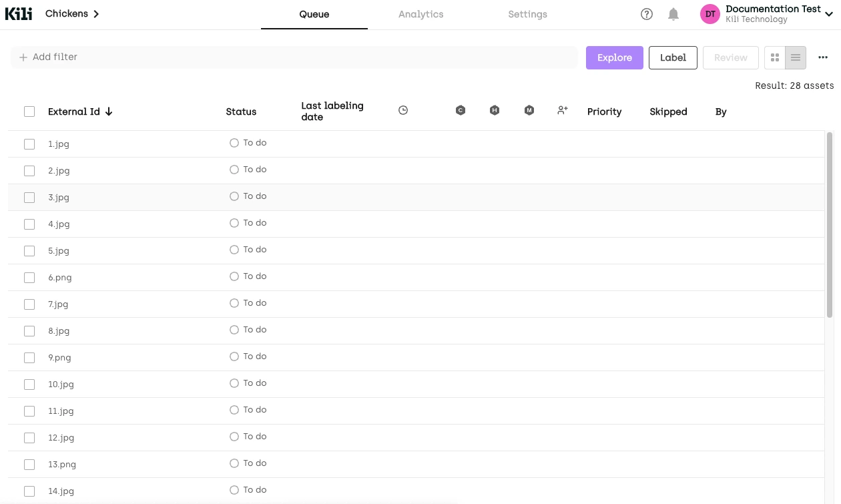Click the Label button

[673, 58]
